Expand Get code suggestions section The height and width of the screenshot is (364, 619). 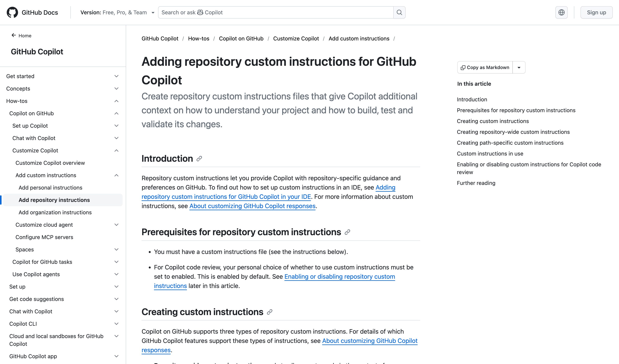click(116, 299)
